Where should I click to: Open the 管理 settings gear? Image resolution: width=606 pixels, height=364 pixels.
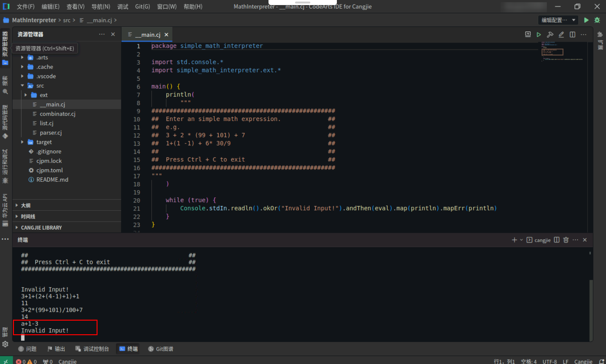click(x=5, y=344)
